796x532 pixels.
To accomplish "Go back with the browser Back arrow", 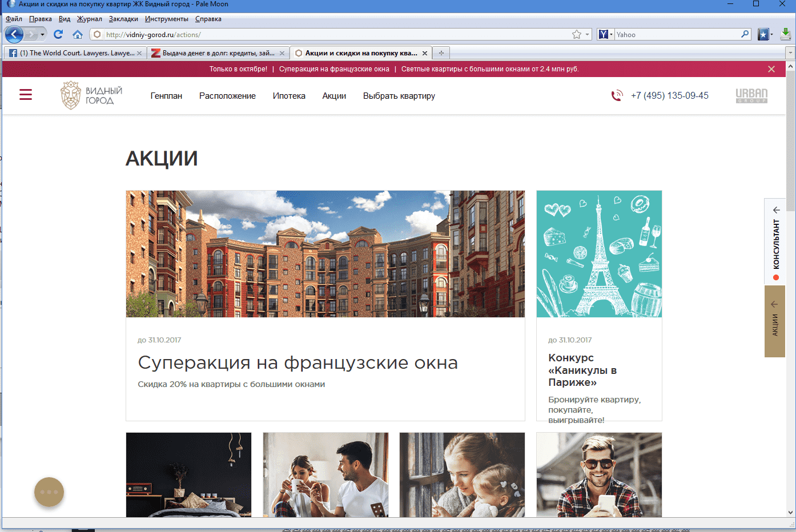I will 14,34.
